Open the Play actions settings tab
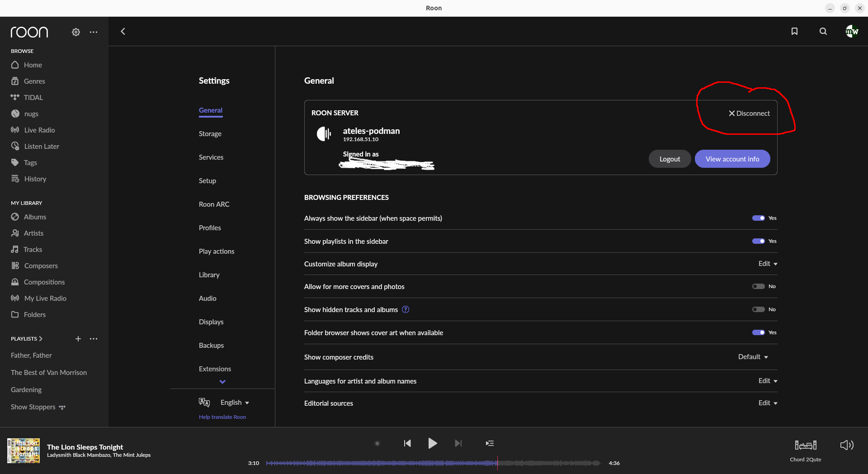Viewport: 868px width, 474px height. tap(217, 251)
